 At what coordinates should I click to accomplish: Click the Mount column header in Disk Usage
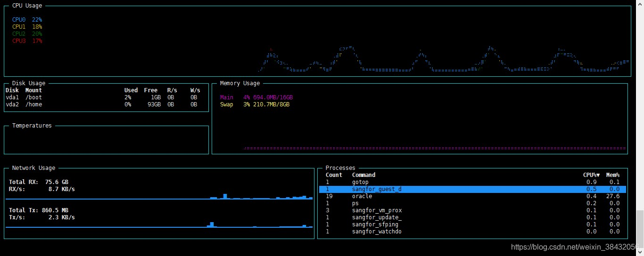(x=33, y=90)
